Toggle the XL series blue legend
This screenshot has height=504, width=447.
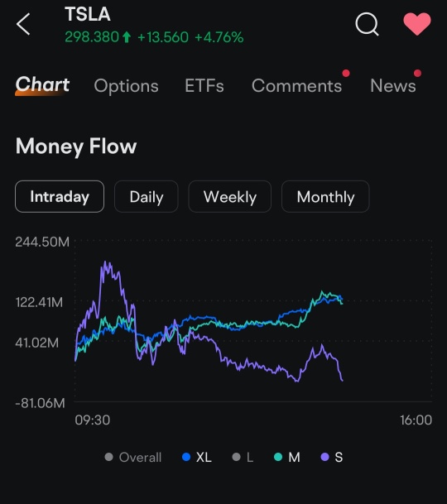pyautogui.click(x=197, y=457)
